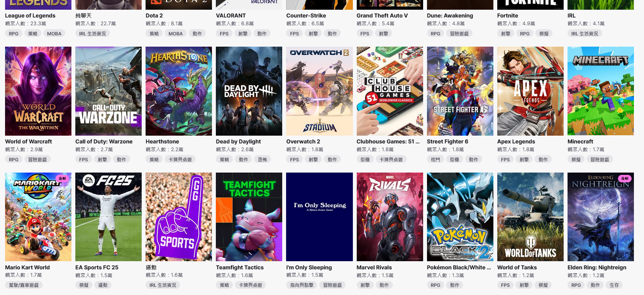Click the MOBA tag under League of Legends

[54, 33]
